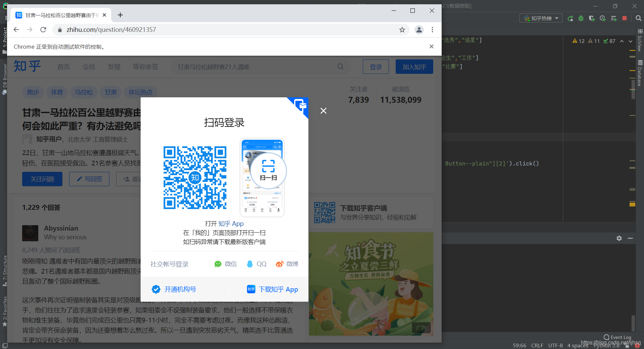Open the Chrome three-dot menu
Screen dimensions: 644x349
[432, 30]
